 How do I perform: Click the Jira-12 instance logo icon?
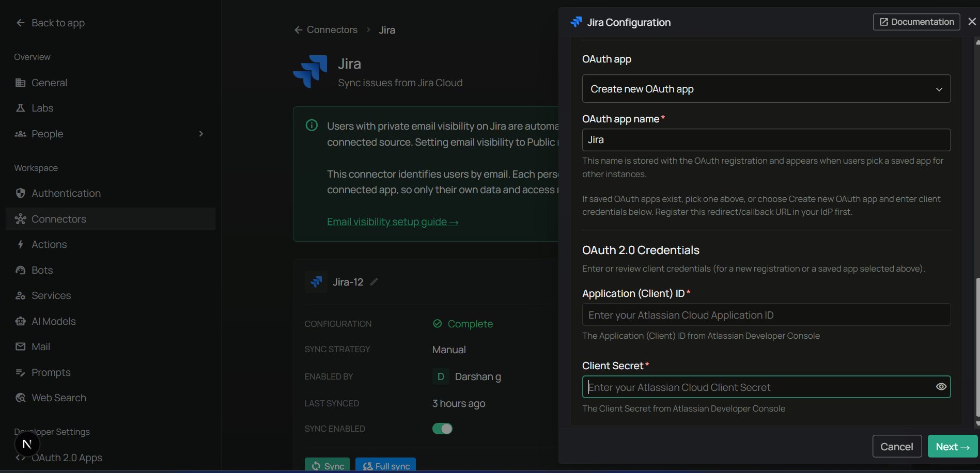click(316, 282)
